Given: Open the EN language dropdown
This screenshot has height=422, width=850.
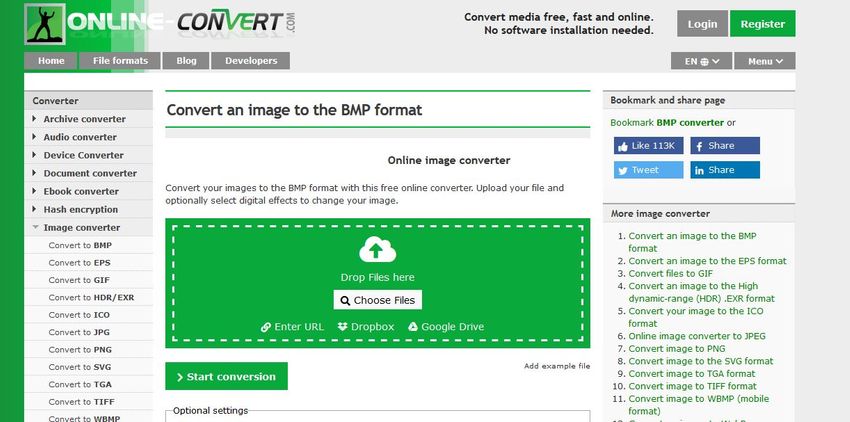Looking at the screenshot, I should tap(703, 61).
